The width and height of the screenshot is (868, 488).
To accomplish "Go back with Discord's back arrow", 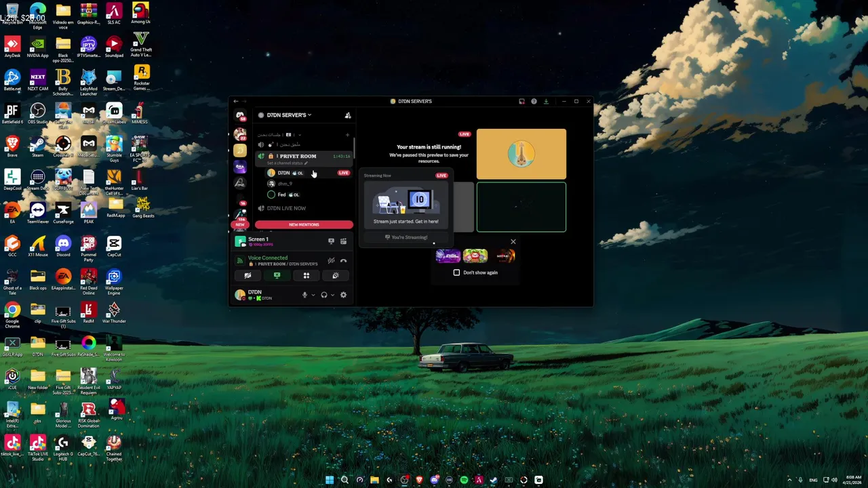I will 235,101.
